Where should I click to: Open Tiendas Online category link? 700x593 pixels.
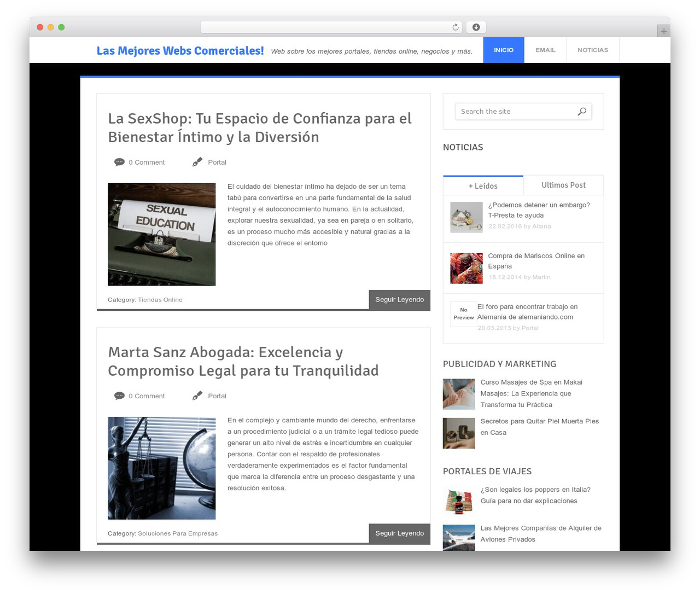coord(160,300)
